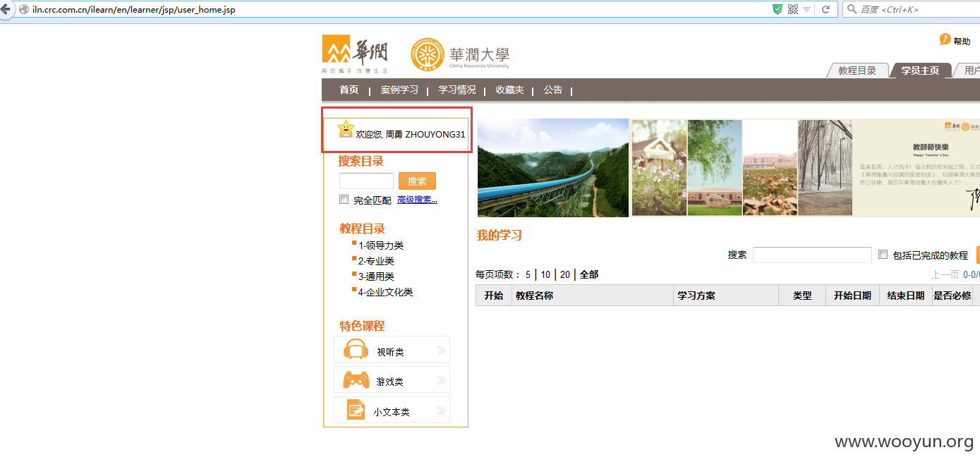Click the China Resources University logo
The height and width of the screenshot is (462, 980).
tap(460, 55)
